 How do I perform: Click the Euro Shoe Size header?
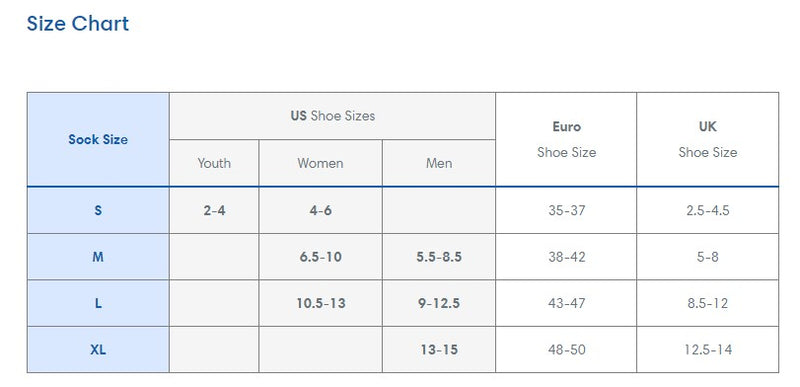(x=566, y=139)
